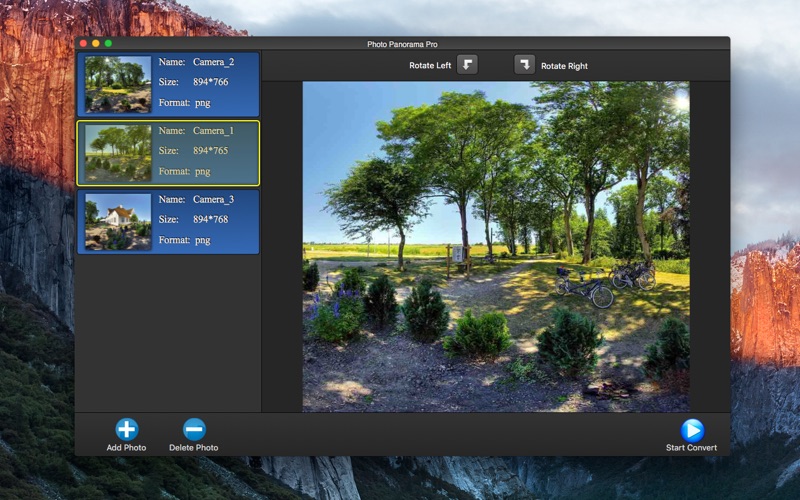This screenshot has height=500, width=800.
Task: Click the Add Photo label
Action: point(126,447)
